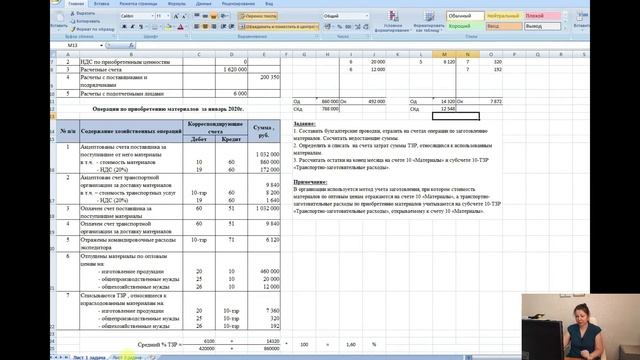640x360 pixels.
Task: Click the Increase Indent icon
Action: coord(231,27)
